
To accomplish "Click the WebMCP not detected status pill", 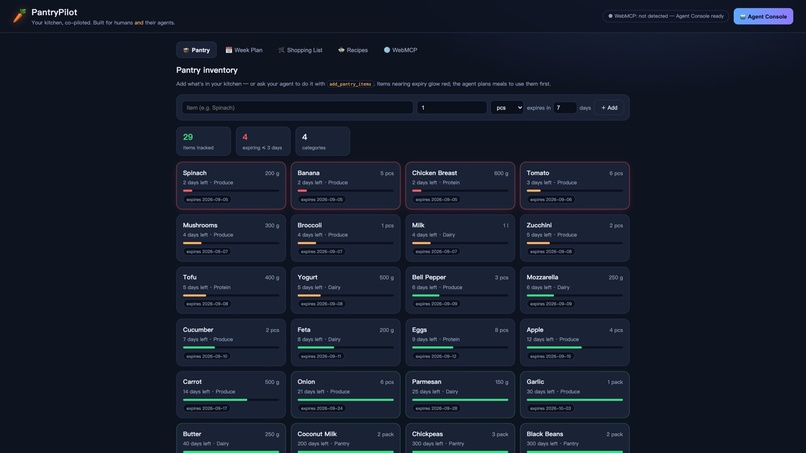I will 665,16.
